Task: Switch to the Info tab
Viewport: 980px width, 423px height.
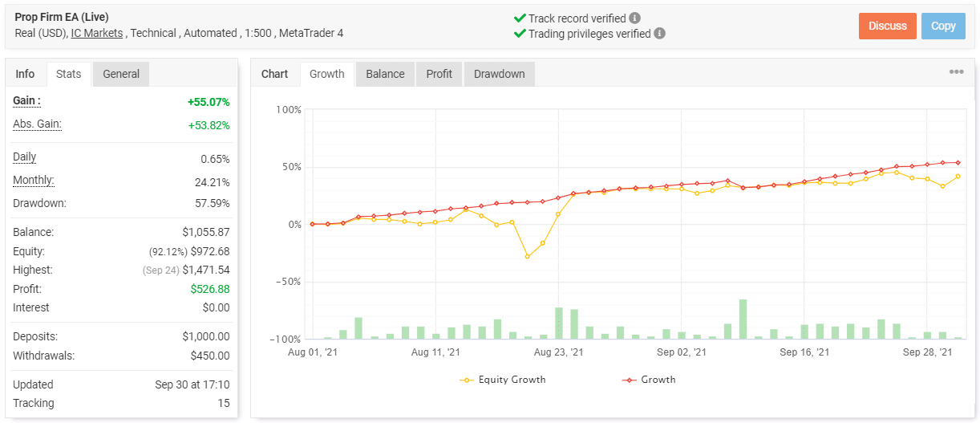Action: pos(26,74)
